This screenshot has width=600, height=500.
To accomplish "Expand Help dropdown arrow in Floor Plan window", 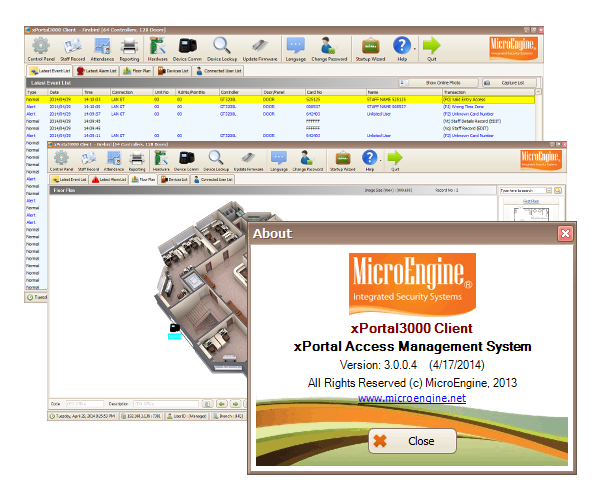I will pyautogui.click(x=380, y=160).
